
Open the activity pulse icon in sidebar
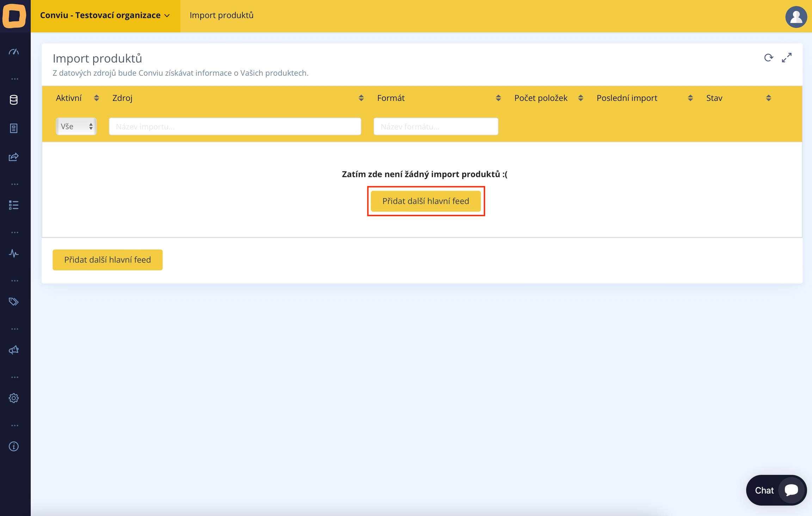click(x=14, y=253)
